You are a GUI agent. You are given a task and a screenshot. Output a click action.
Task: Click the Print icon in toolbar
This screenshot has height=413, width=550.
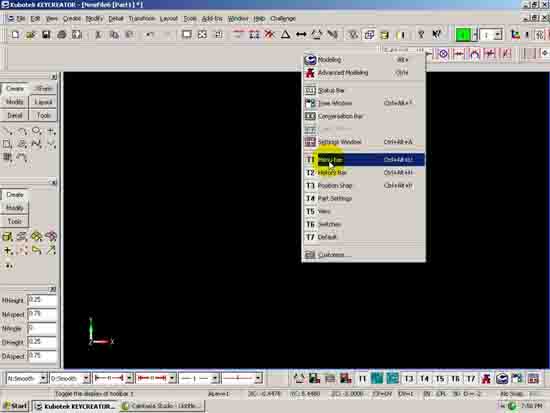(x=61, y=35)
